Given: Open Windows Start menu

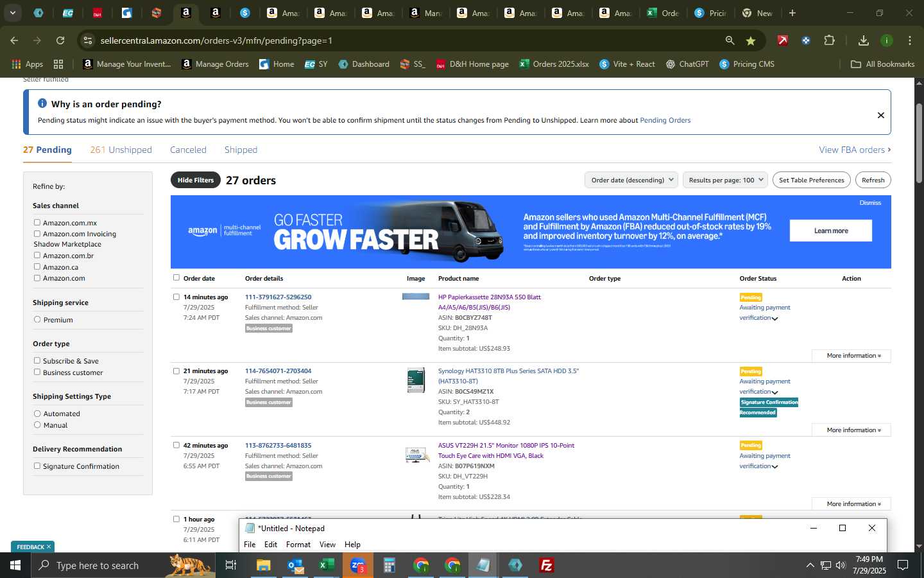Looking at the screenshot, I should click(15, 565).
